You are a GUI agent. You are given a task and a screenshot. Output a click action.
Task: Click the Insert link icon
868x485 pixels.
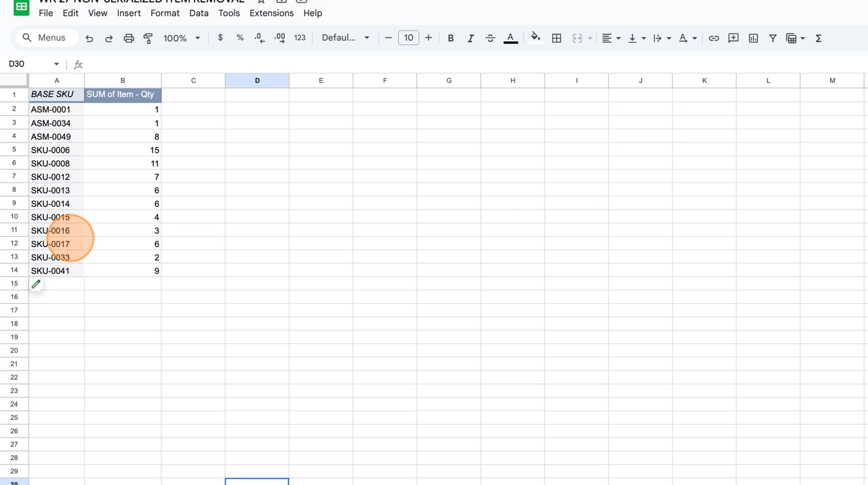click(x=713, y=39)
